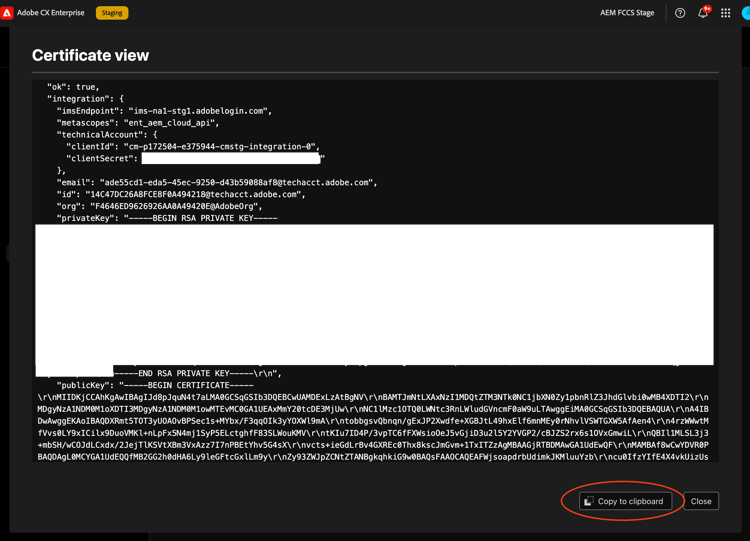Click certificate line starting DwAwggEKAoIBAQDXRmt5TOT3
This screenshot has height=541, width=750.
click(x=373, y=421)
